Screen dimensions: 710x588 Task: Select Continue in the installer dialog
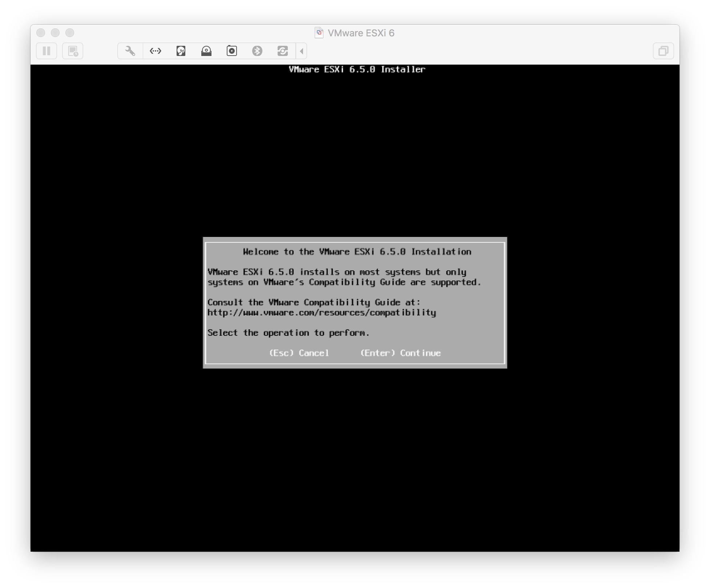pyautogui.click(x=400, y=353)
